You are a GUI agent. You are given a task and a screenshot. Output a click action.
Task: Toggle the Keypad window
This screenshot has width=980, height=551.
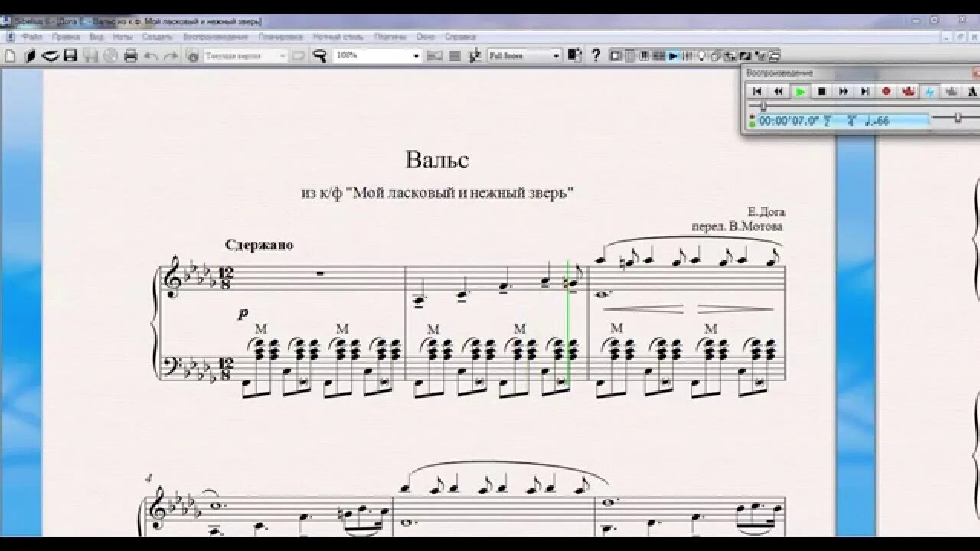(630, 55)
